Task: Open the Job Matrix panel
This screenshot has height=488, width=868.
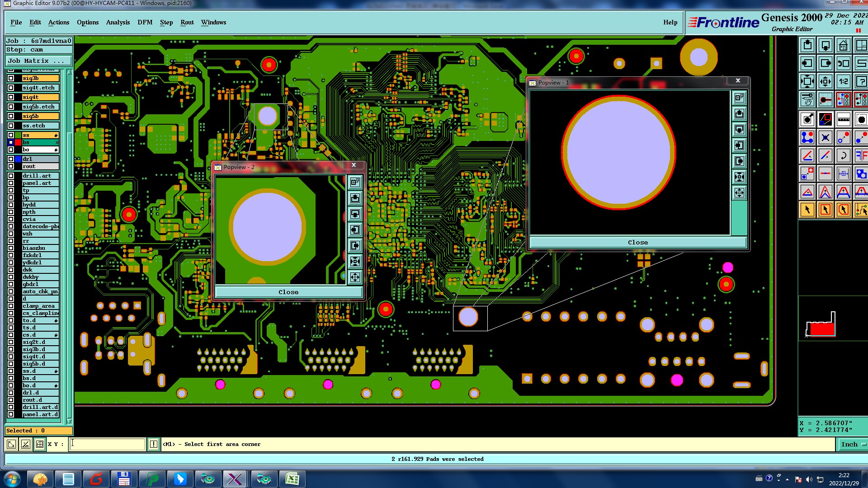Action: point(38,61)
